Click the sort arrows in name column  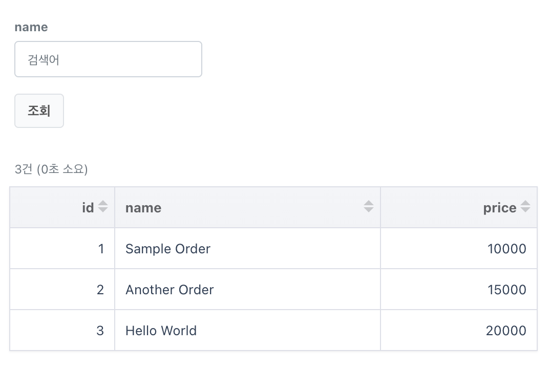(369, 207)
